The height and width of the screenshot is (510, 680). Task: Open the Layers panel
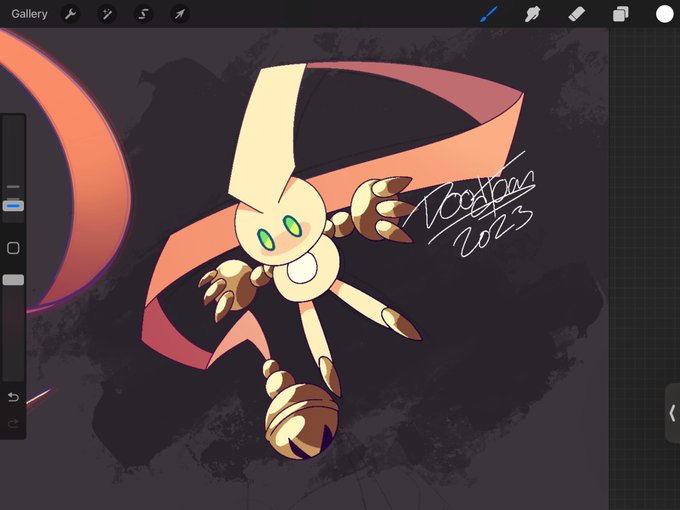point(621,14)
